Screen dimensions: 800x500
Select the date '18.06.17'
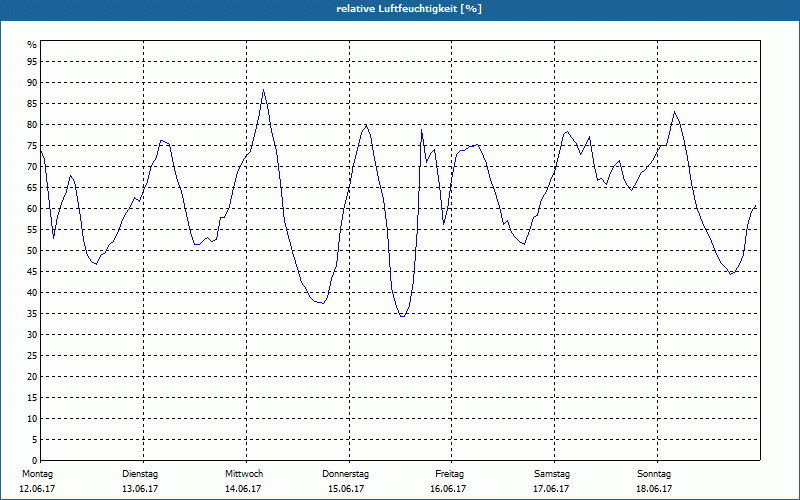point(654,489)
